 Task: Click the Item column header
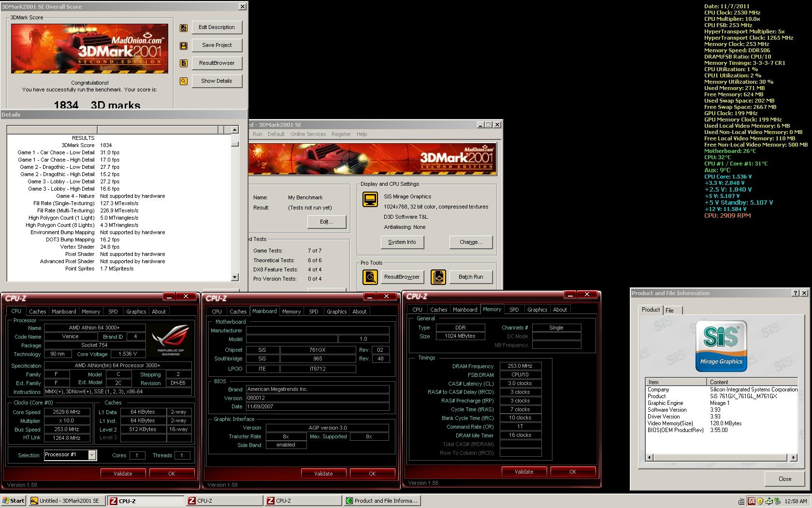(x=676, y=382)
